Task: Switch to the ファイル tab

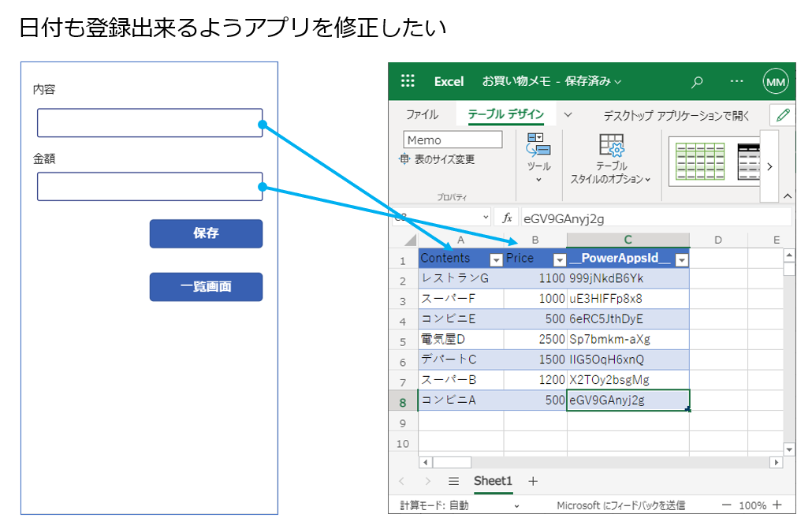Action: [x=423, y=114]
